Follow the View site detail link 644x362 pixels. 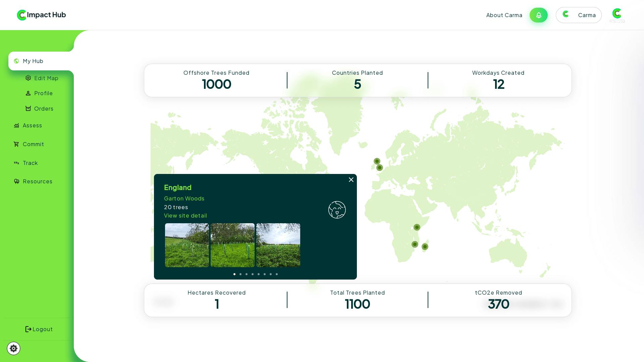(185, 216)
